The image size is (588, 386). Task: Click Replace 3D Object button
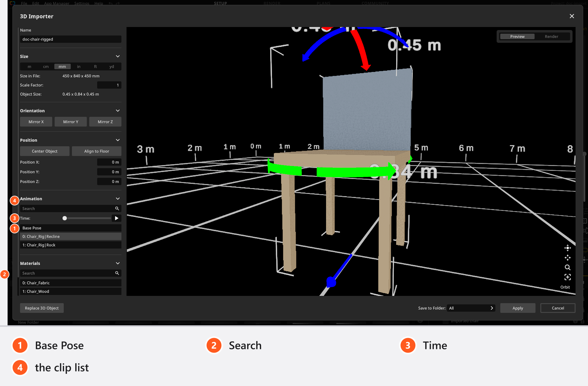click(x=42, y=308)
